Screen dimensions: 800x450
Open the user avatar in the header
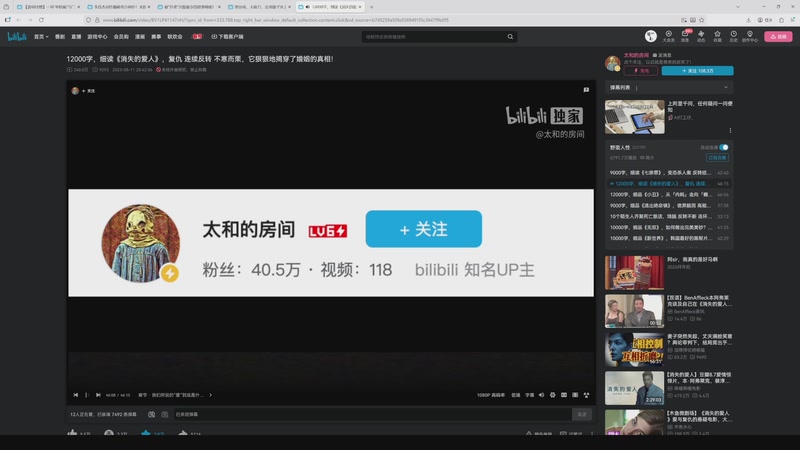tap(651, 36)
